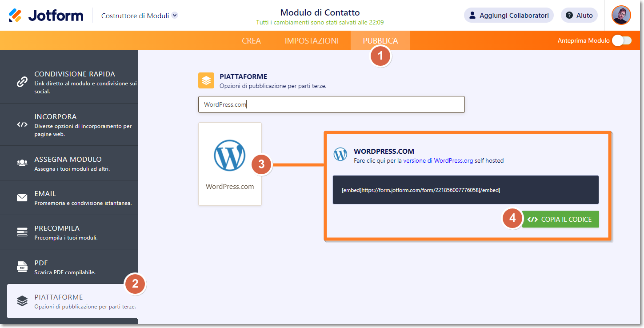The image size is (644, 328).
Task: Click the Copia il Codice button
Action: [560, 219]
